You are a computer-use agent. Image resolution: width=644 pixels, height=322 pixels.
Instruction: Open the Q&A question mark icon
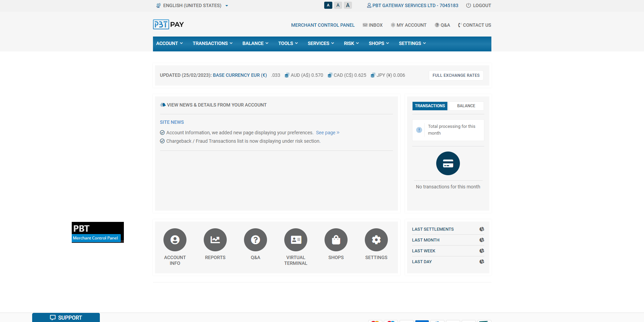point(255,239)
